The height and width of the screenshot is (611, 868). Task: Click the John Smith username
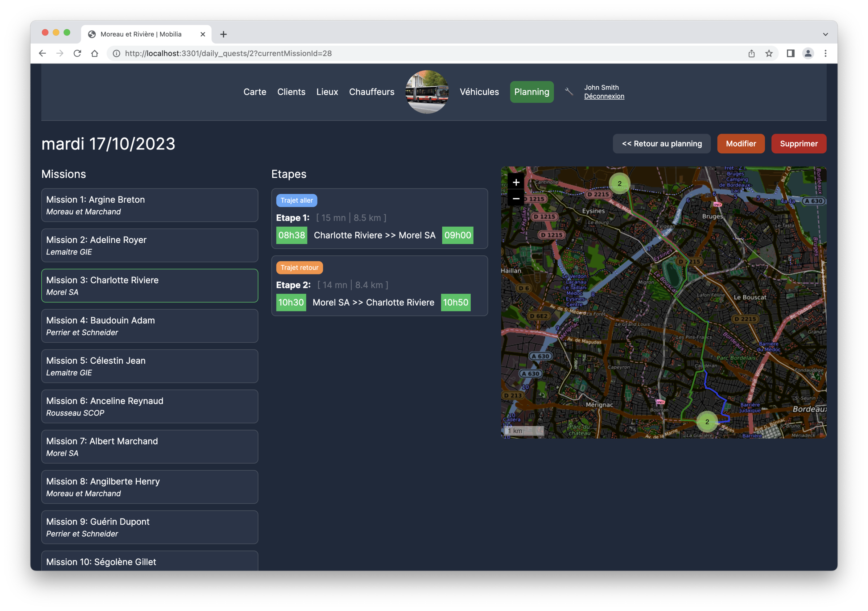point(601,87)
